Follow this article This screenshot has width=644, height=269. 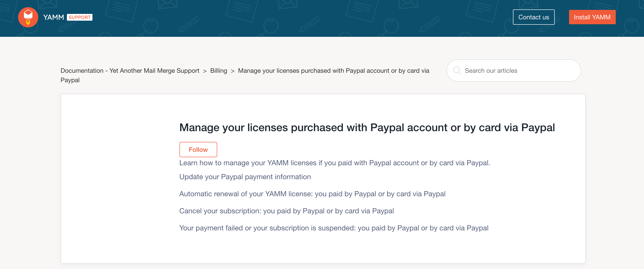198,150
